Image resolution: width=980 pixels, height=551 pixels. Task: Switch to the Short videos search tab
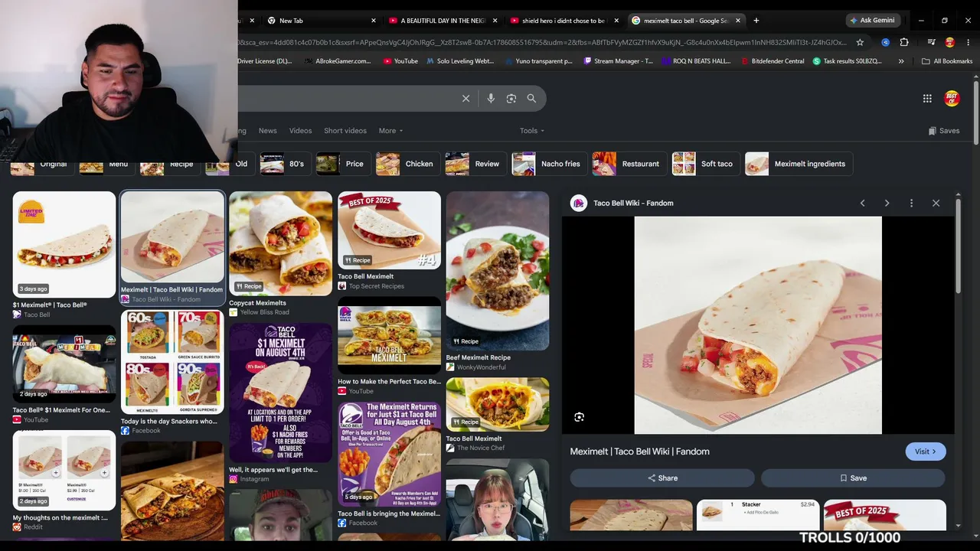pos(345,131)
